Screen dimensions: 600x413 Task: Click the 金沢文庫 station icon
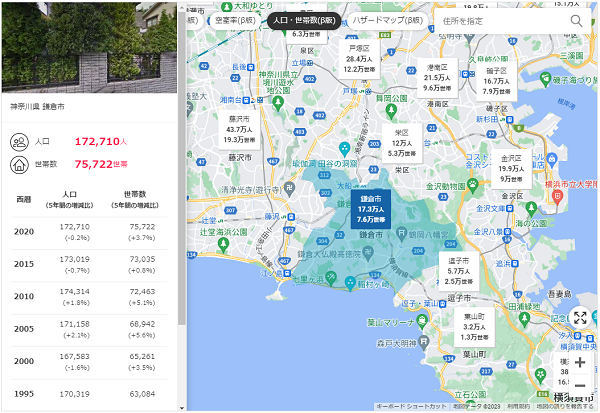(509, 209)
